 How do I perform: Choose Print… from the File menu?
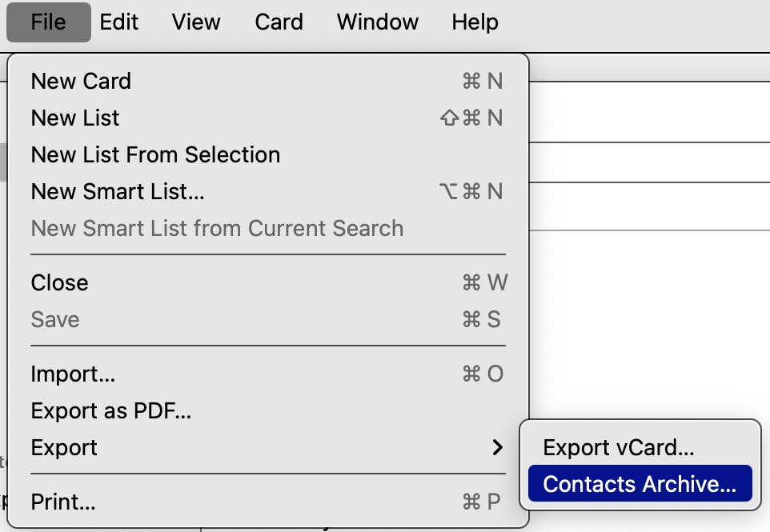[x=63, y=502]
